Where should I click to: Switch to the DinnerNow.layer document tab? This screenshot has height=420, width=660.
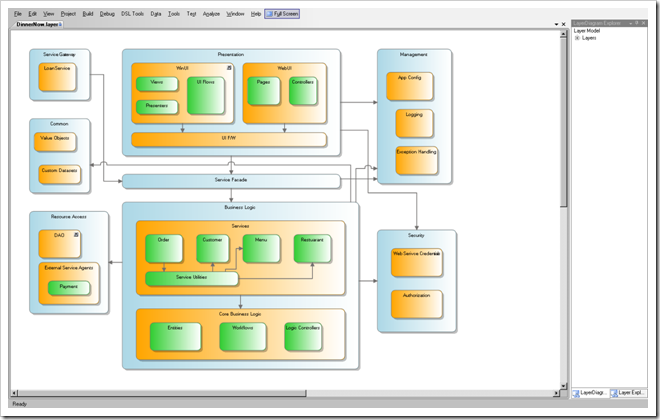pos(38,24)
